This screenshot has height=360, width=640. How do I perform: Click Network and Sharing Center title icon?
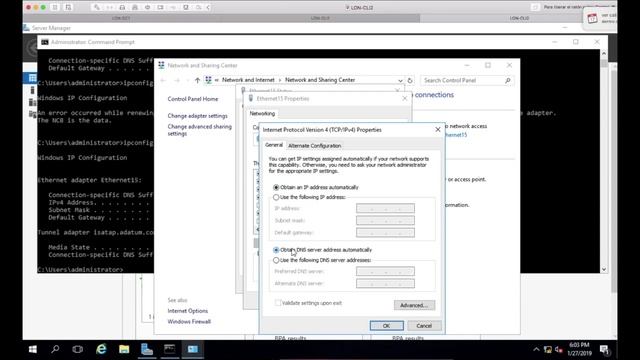[x=162, y=65]
